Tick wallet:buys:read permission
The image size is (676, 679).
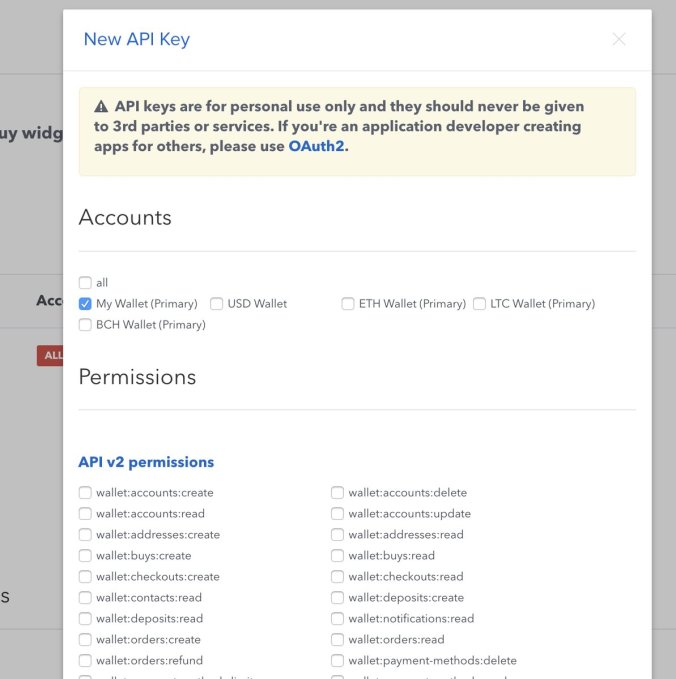(338, 556)
